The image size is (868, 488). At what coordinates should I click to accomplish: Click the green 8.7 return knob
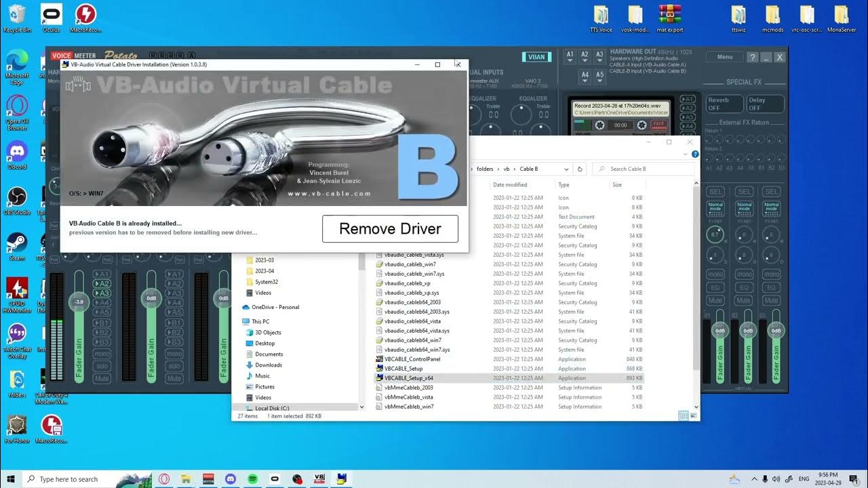715,235
